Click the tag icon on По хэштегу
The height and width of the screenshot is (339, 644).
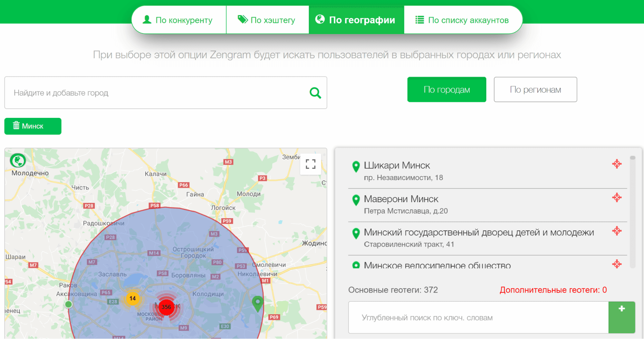click(243, 20)
